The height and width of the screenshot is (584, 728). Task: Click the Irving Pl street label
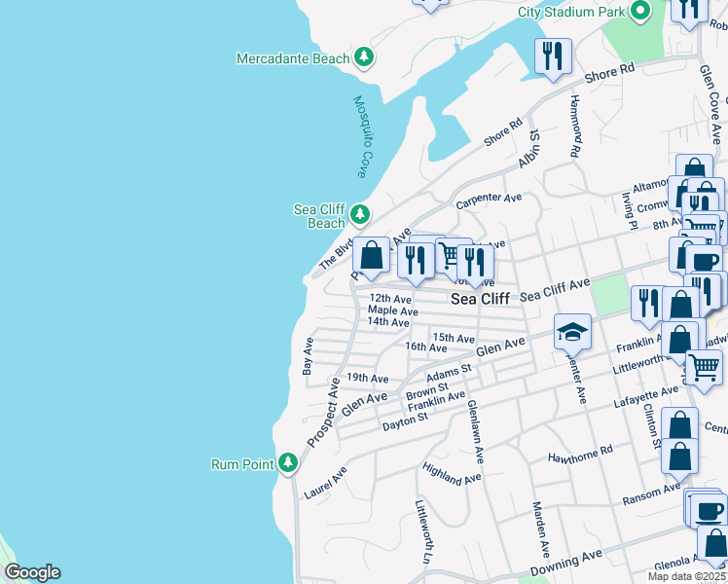click(629, 211)
